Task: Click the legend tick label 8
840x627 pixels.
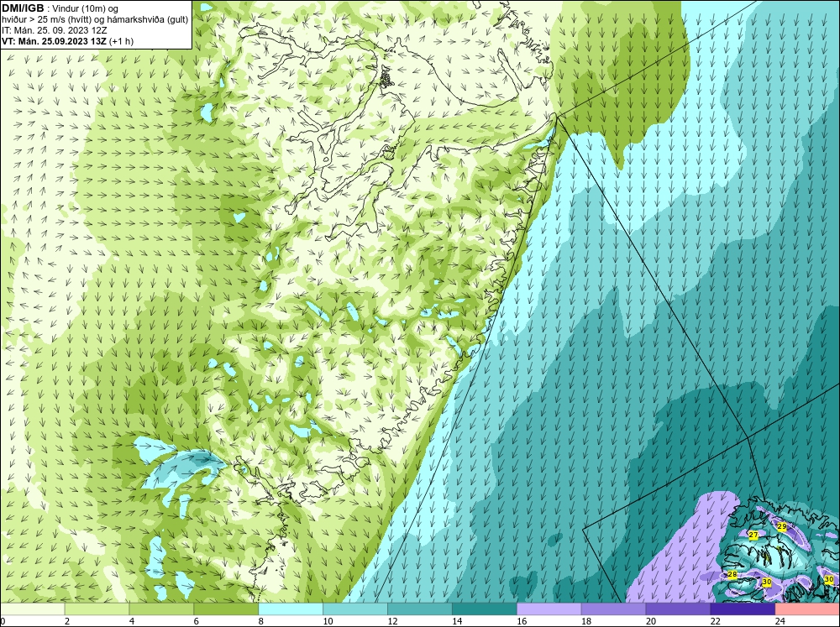Action: [x=261, y=621]
